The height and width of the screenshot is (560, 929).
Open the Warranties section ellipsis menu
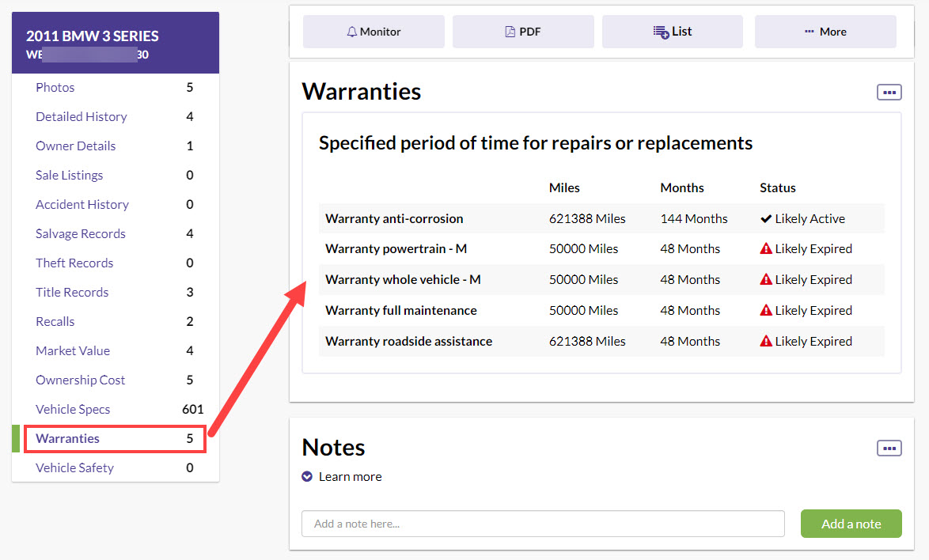889,93
